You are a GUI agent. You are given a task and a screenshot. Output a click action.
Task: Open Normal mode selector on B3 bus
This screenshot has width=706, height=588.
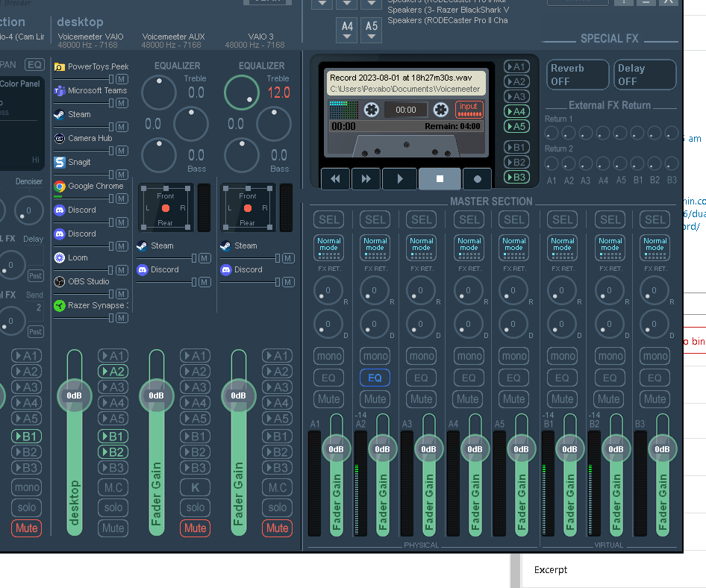655,248
